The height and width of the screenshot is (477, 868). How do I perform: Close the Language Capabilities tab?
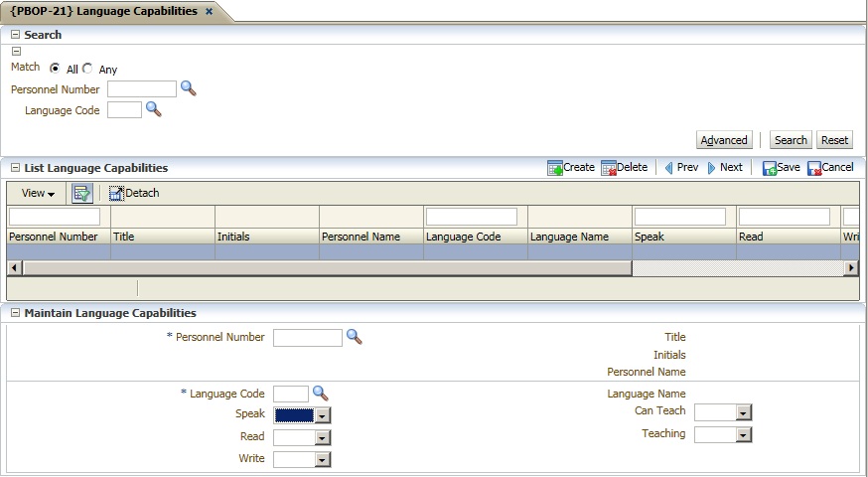[209, 12]
